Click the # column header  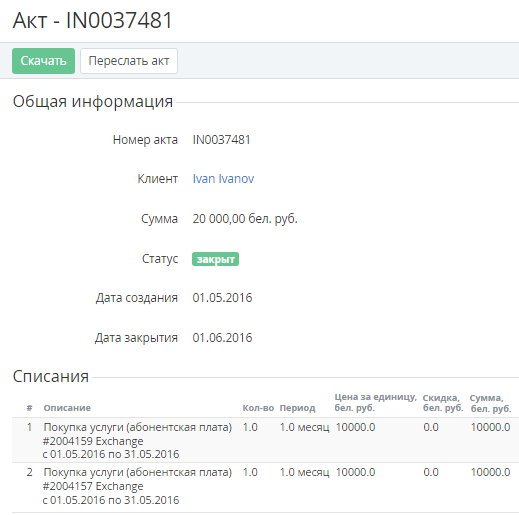coord(29,408)
